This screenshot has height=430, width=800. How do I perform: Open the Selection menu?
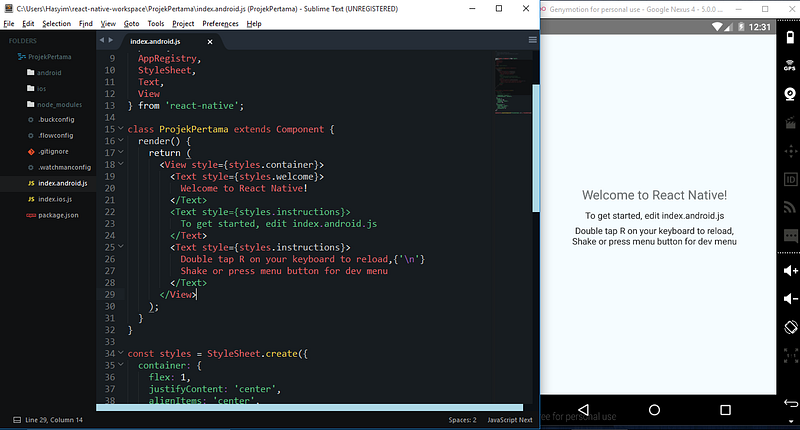click(56, 23)
